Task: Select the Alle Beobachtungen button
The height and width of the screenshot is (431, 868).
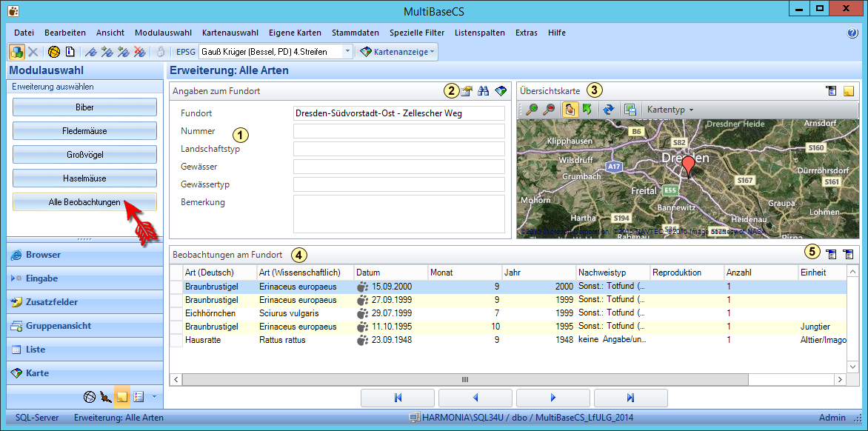Action: tap(84, 202)
